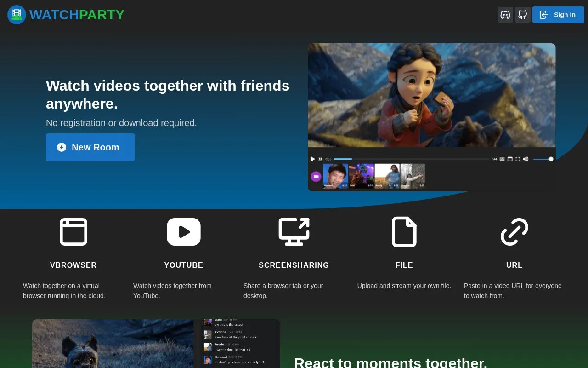The width and height of the screenshot is (588, 368).
Task: Click the fast-forward double arrow in preview
Action: [x=320, y=159]
